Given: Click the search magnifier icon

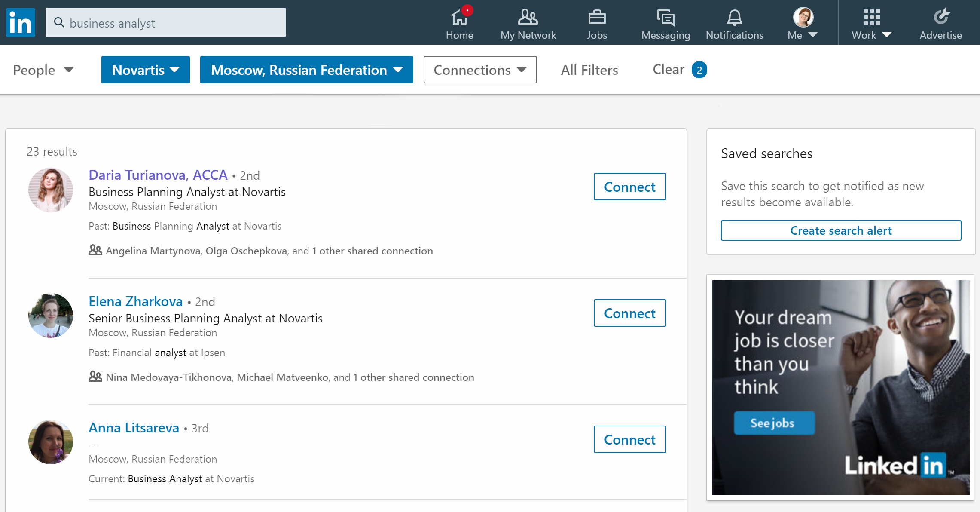Looking at the screenshot, I should click(x=59, y=22).
